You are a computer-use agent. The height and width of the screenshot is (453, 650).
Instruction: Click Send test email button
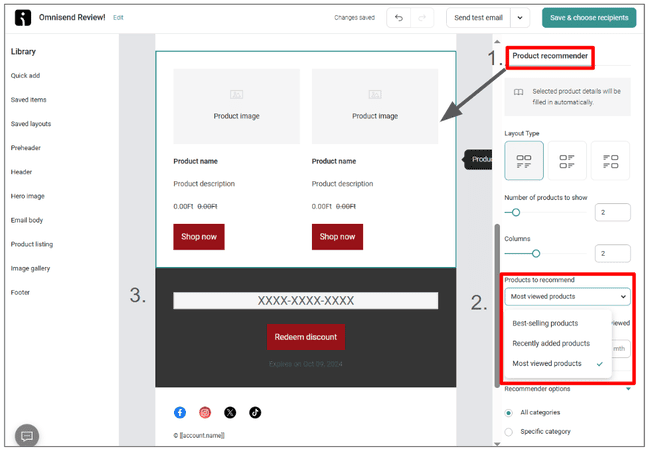[478, 18]
